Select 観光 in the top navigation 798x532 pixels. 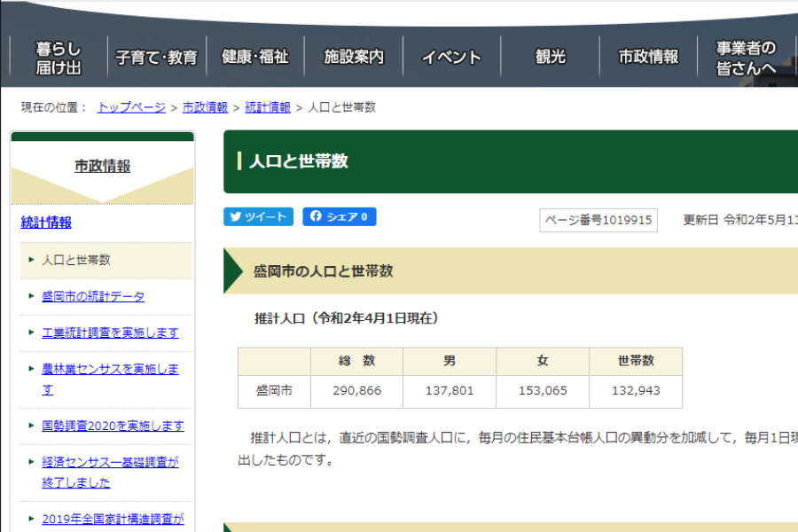[x=550, y=58]
